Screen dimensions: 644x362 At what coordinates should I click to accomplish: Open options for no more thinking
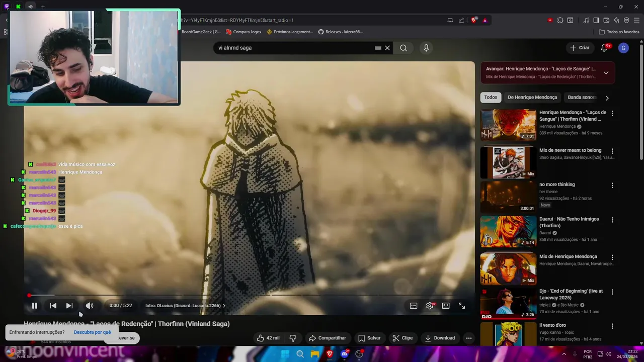coord(612,185)
